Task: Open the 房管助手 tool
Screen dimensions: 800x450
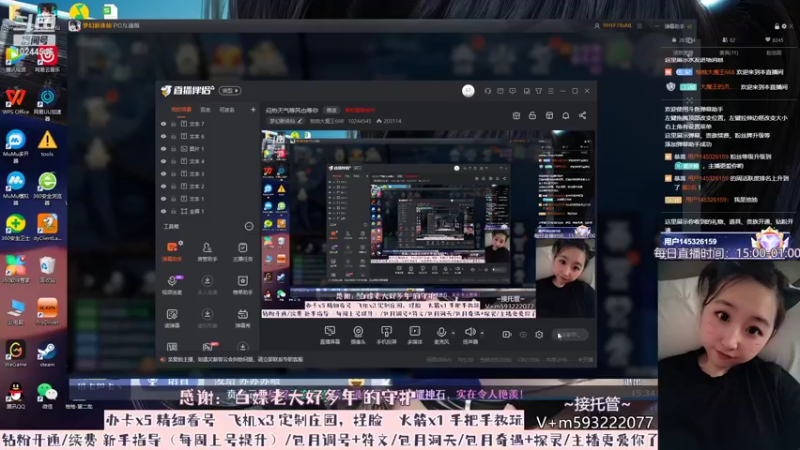Action: point(207,252)
